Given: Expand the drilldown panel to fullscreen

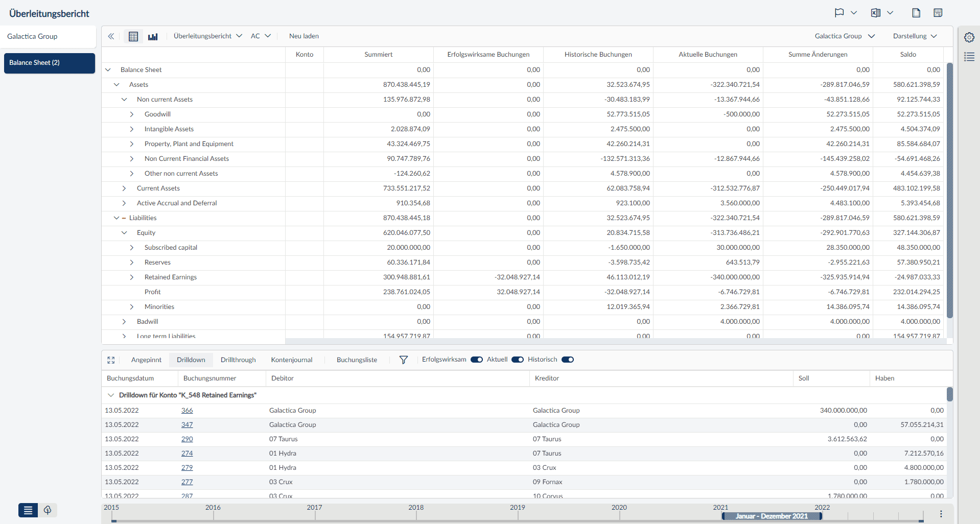Looking at the screenshot, I should pos(111,360).
